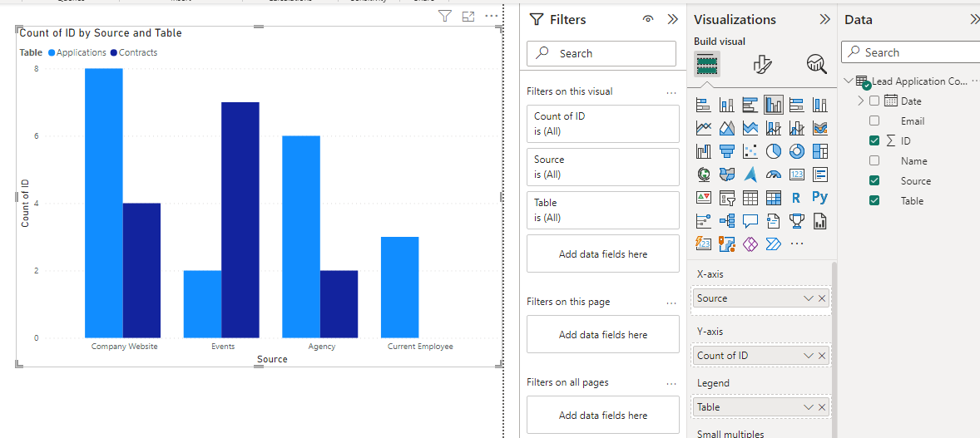Image resolution: width=980 pixels, height=438 pixels.
Task: Select the pie chart visual
Action: click(773, 151)
